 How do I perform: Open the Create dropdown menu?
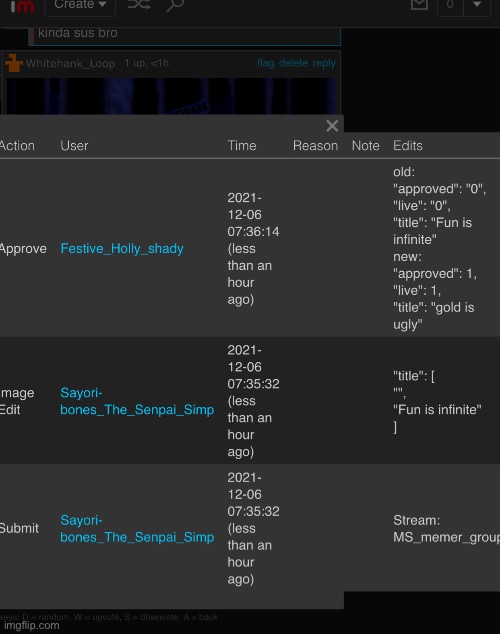pos(80,6)
